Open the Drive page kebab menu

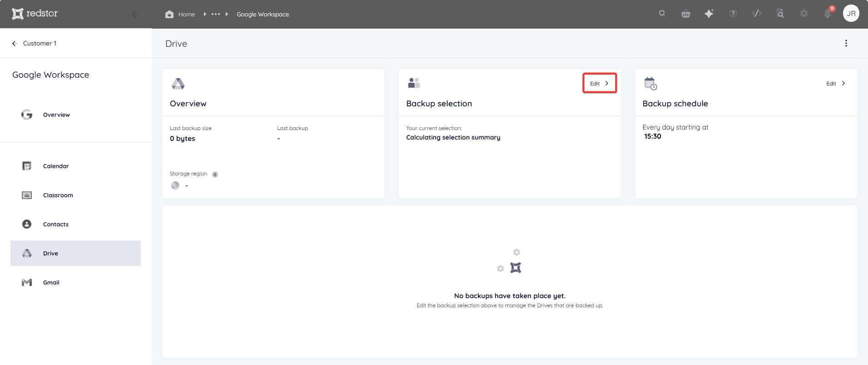point(846,43)
